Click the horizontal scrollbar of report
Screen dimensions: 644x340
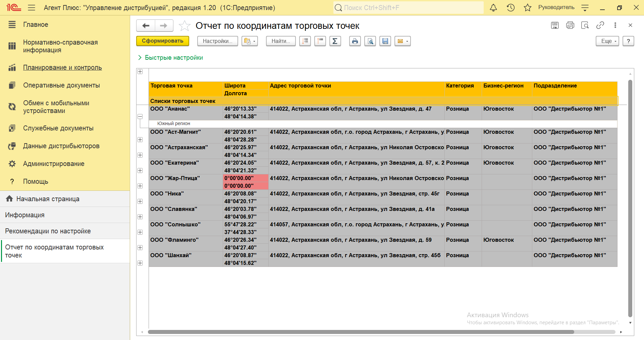click(x=361, y=332)
